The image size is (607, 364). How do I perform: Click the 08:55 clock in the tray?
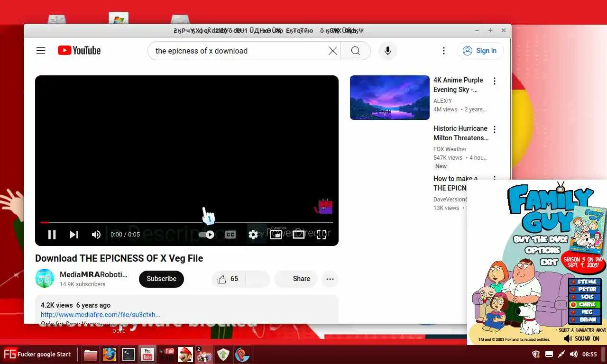[589, 354]
